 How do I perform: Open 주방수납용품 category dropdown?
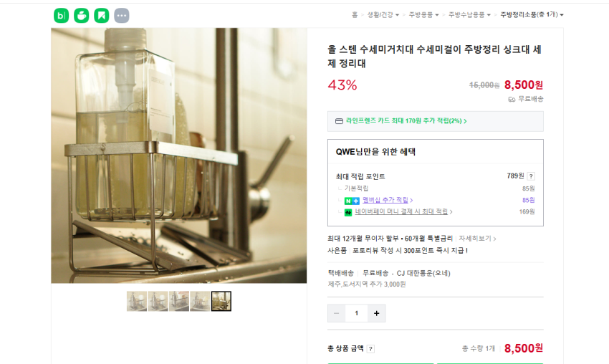coord(469,15)
